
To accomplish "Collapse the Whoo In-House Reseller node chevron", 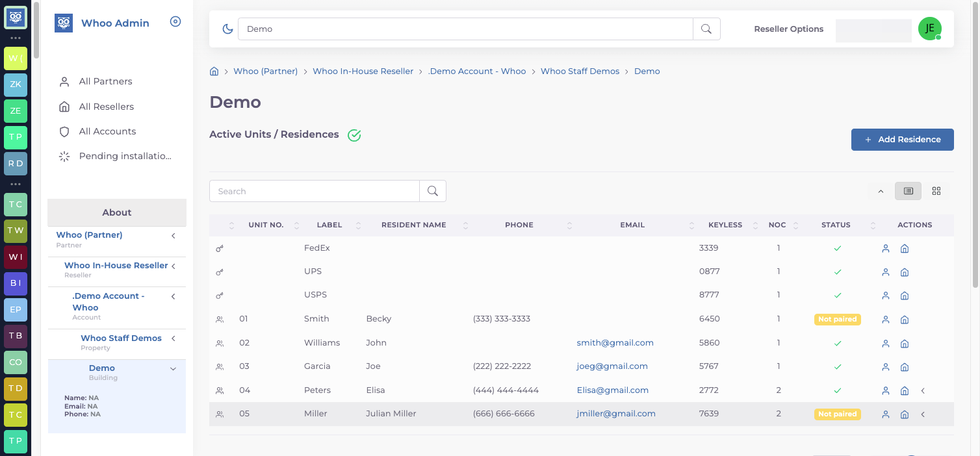I will 174,266.
